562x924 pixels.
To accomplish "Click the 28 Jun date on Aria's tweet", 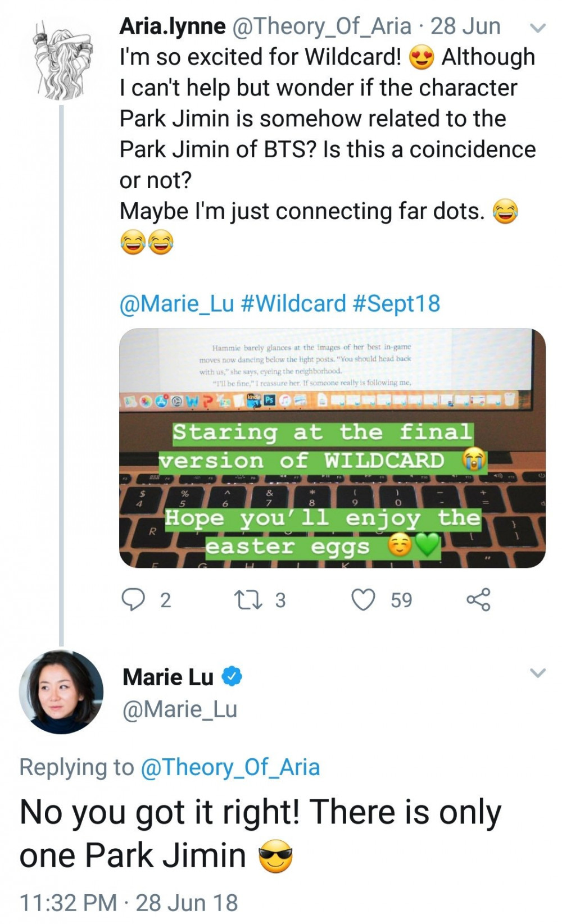I will (x=465, y=26).
